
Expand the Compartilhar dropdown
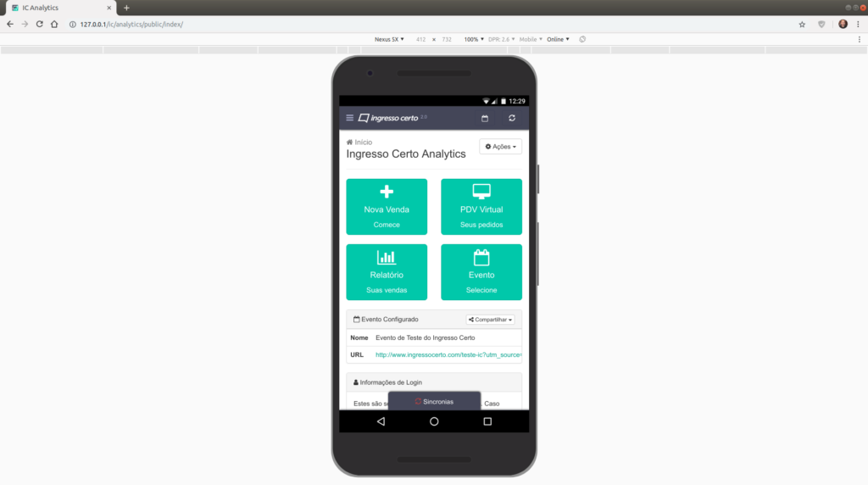490,320
